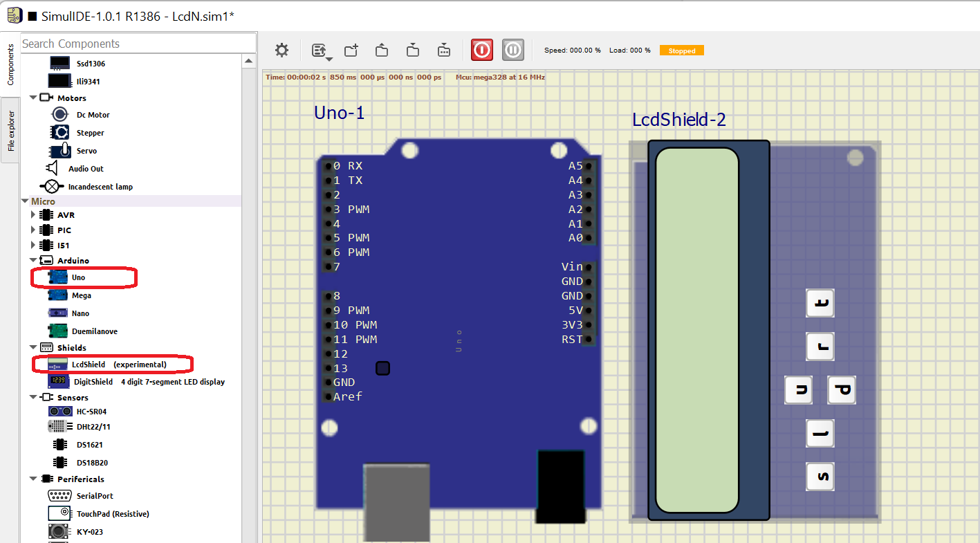Click the open circuit toolbar icon
The image size is (980, 543).
click(x=382, y=50)
